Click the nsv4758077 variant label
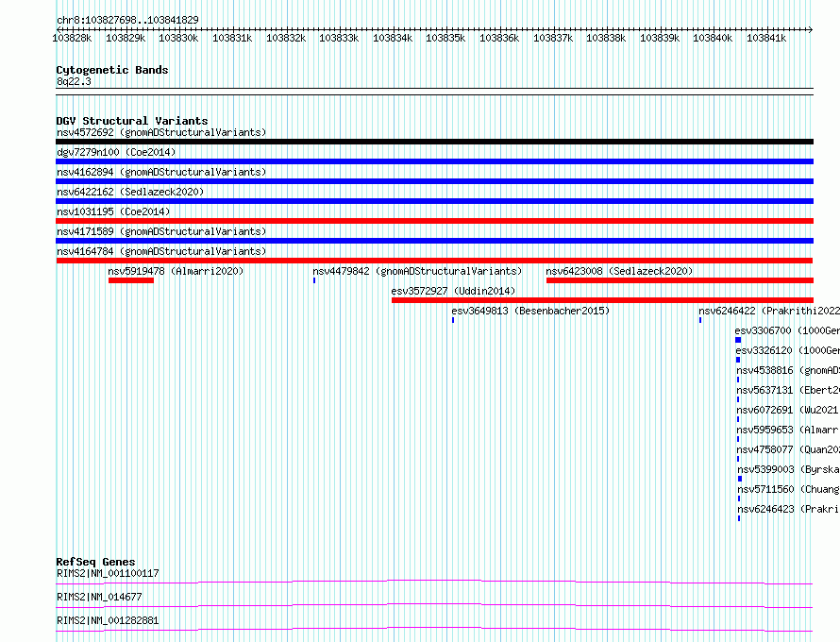This screenshot has width=840, height=642. click(788, 449)
